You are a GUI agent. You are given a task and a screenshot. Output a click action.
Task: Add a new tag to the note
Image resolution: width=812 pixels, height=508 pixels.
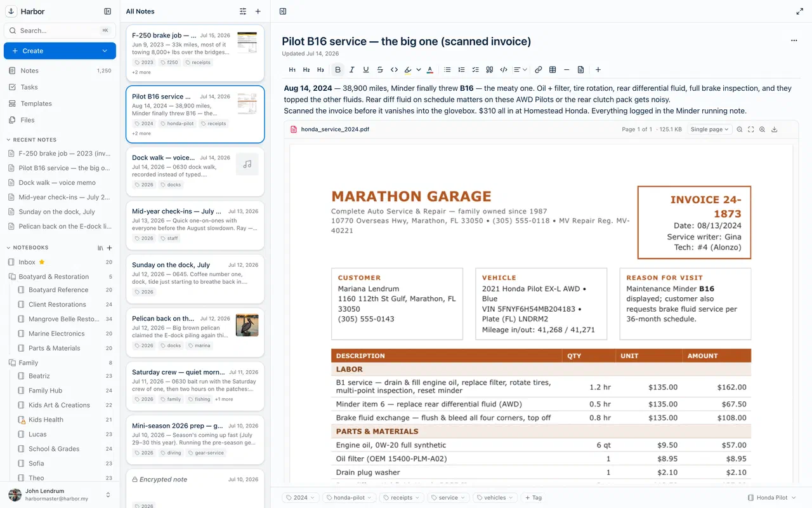pos(533,498)
